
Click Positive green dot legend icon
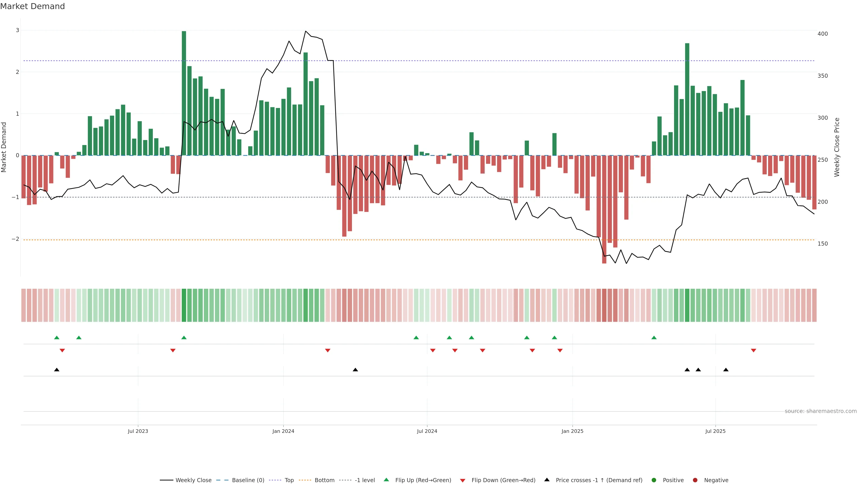(x=654, y=480)
